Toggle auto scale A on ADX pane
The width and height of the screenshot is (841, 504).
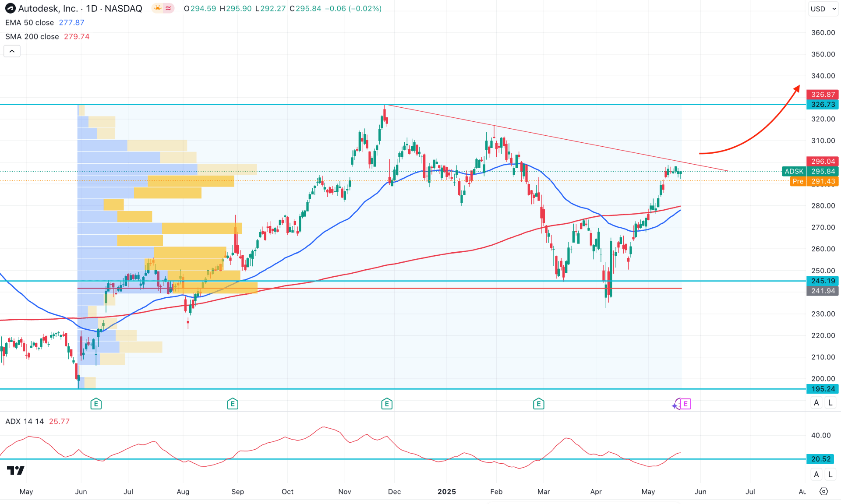pyautogui.click(x=816, y=474)
